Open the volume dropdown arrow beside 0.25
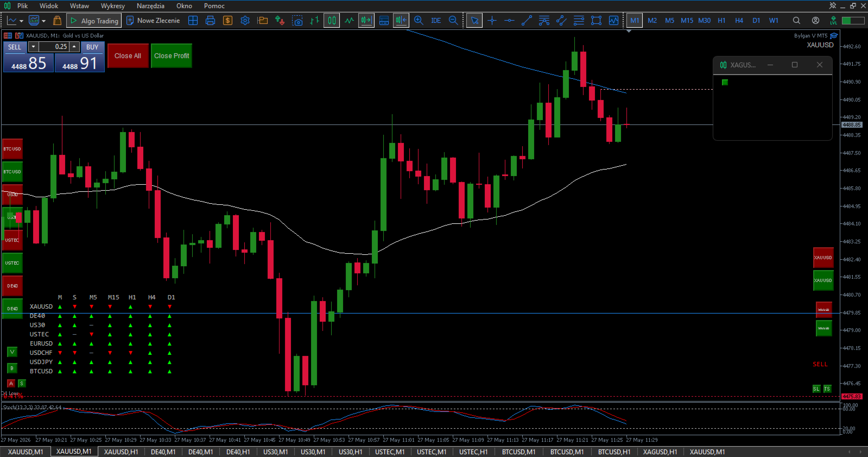 pyautogui.click(x=33, y=47)
